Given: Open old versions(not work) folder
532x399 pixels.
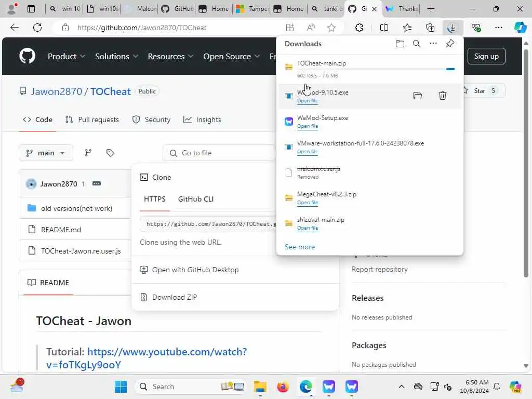Looking at the screenshot, I should click(77, 209).
